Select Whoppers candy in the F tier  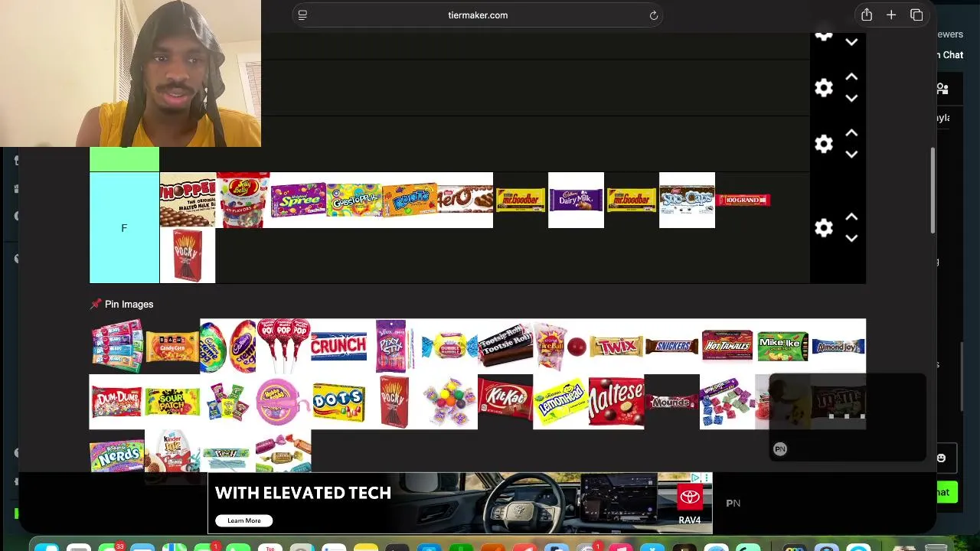[188, 200]
